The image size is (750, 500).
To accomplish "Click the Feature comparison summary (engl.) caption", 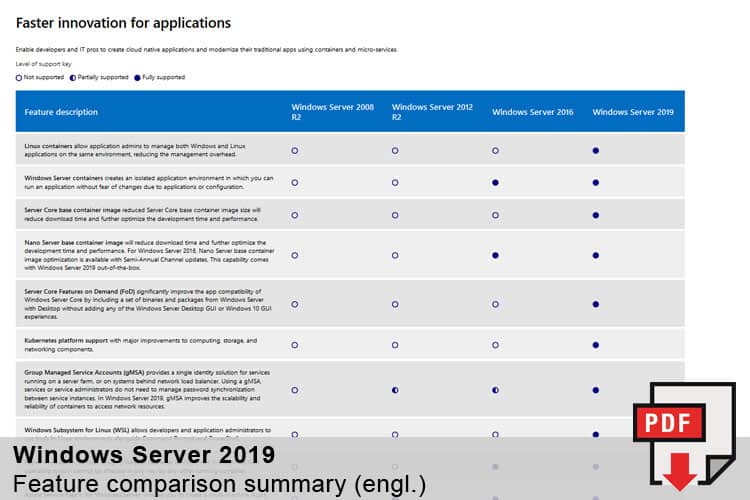I will coord(219,484).
